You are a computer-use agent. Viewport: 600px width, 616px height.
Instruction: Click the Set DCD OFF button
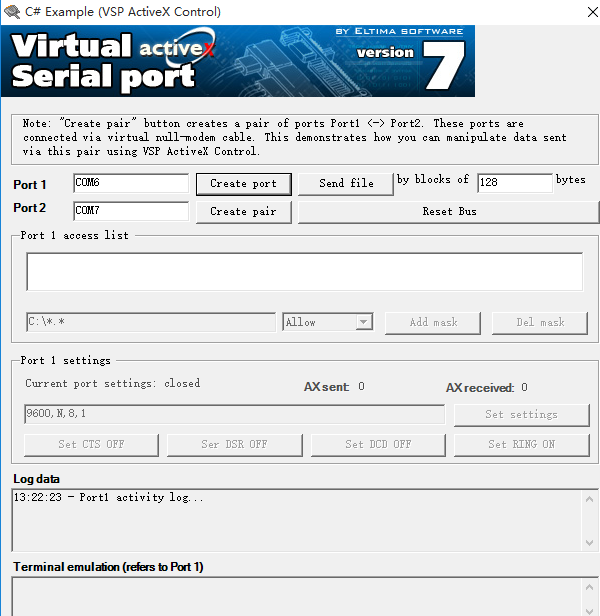click(x=378, y=445)
